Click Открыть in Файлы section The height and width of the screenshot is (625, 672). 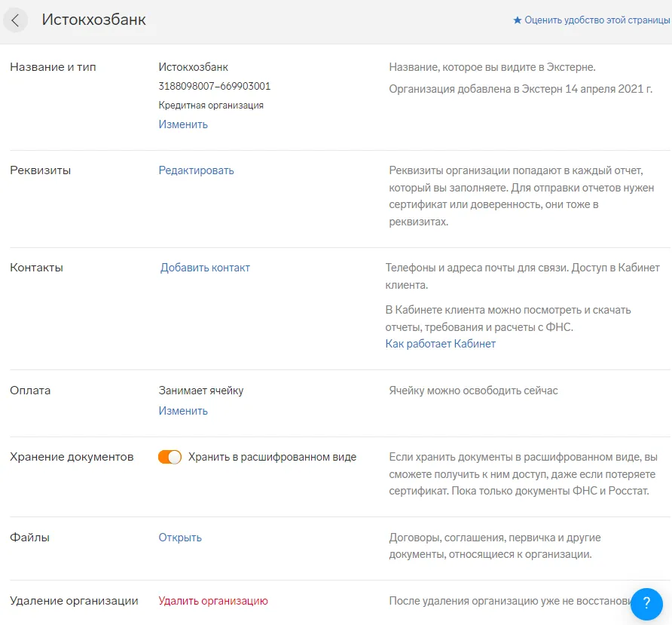tap(180, 538)
